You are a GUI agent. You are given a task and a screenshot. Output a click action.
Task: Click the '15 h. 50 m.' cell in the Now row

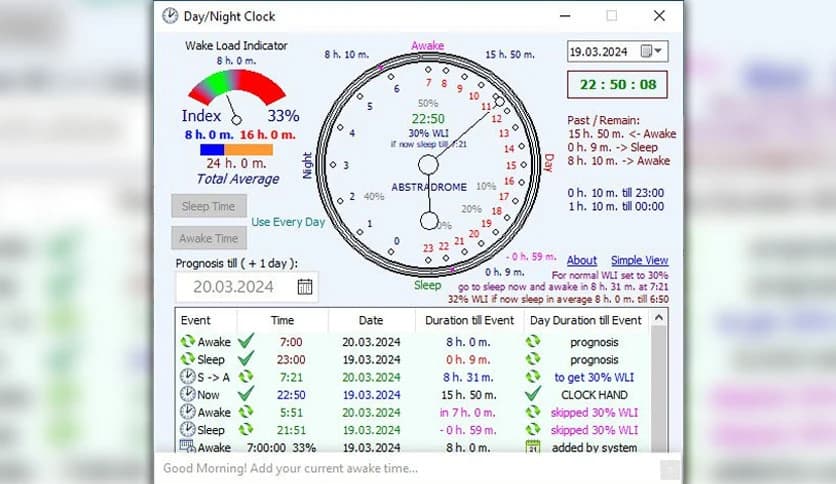coord(469,394)
